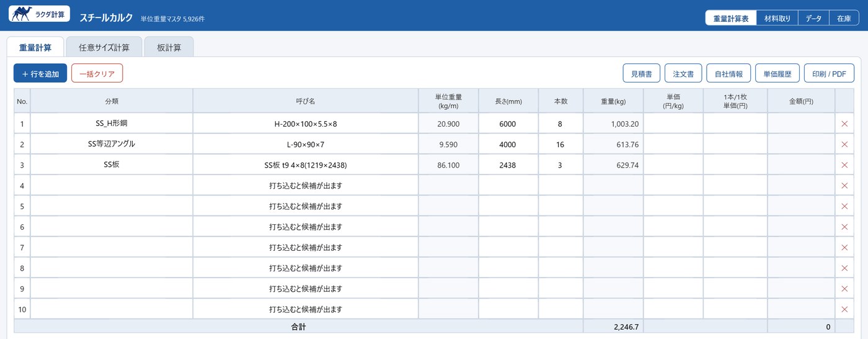Click the 重量(kg) column header
Image resolution: width=868 pixels, height=339 pixels.
click(613, 101)
